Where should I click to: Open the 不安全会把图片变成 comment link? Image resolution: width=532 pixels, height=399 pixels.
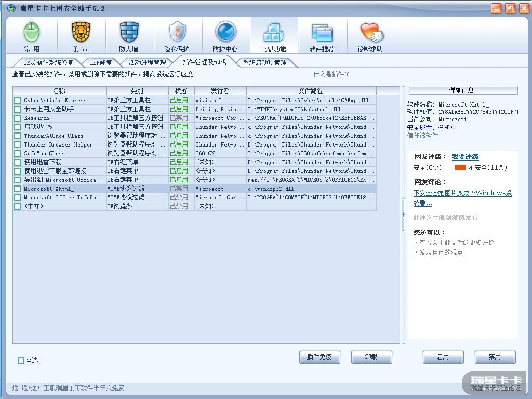click(x=462, y=198)
